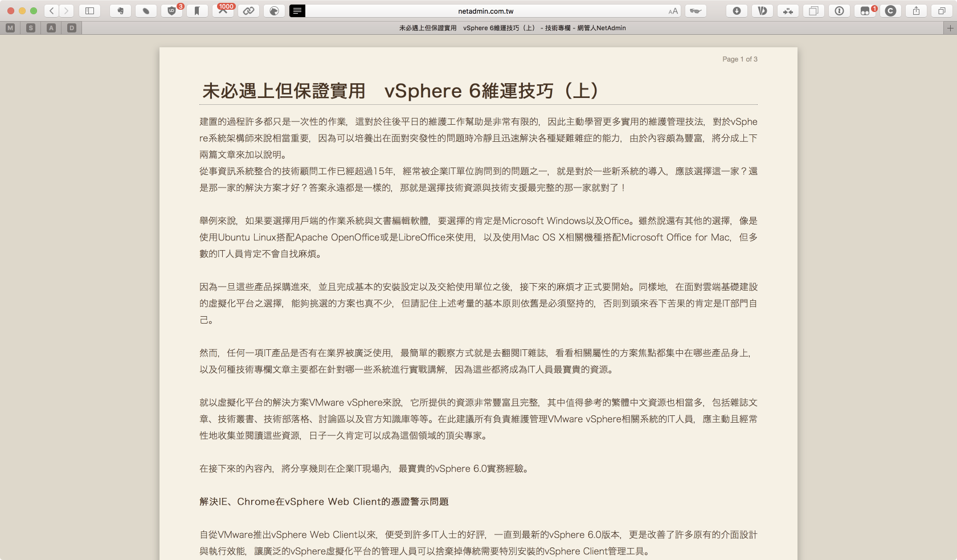The height and width of the screenshot is (560, 957).
Task: Show all tabs overview
Action: 942,11
